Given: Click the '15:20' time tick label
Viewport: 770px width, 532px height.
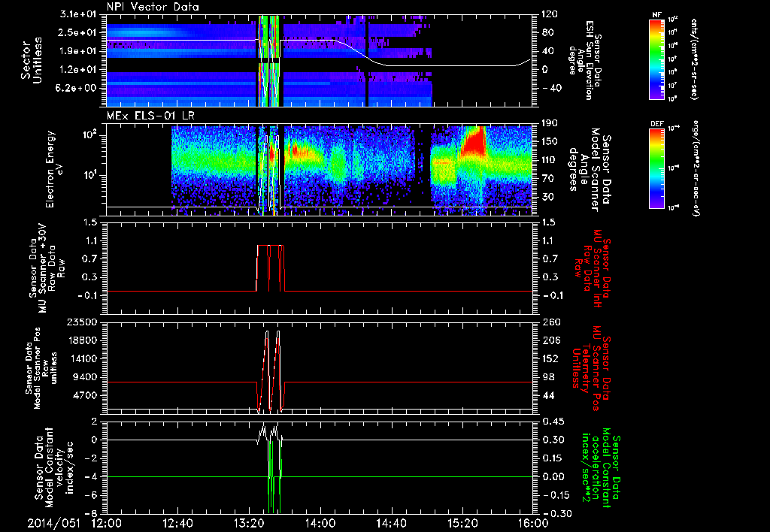Looking at the screenshot, I should [462, 523].
